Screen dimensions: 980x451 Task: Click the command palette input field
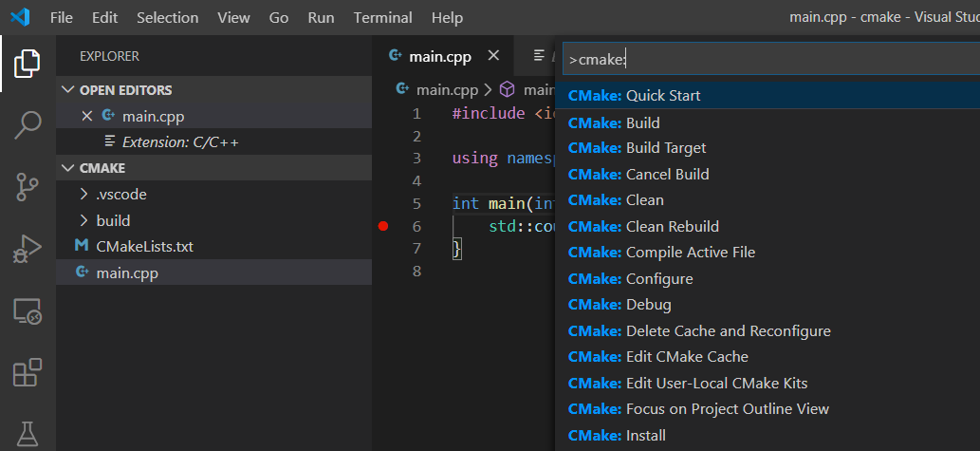[x=771, y=60]
